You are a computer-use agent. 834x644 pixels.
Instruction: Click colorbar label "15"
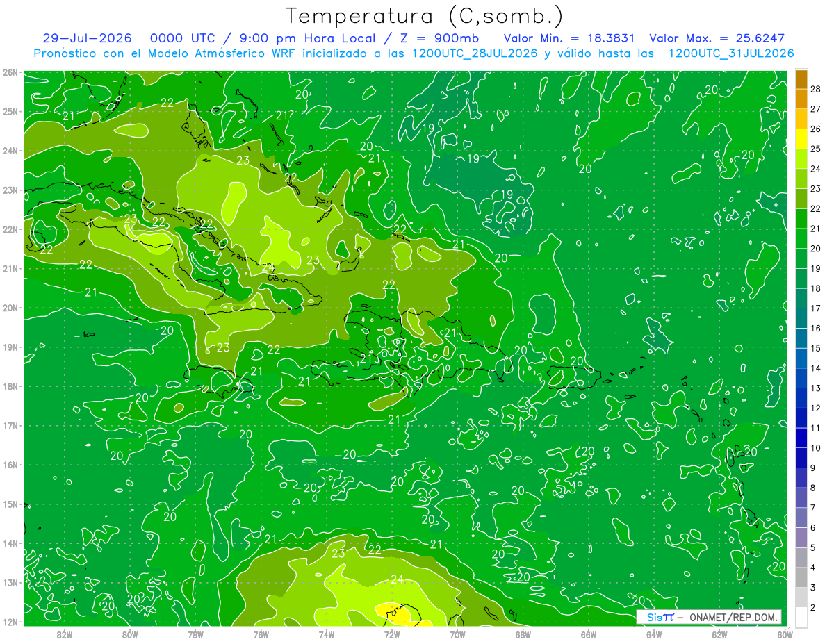[816, 347]
